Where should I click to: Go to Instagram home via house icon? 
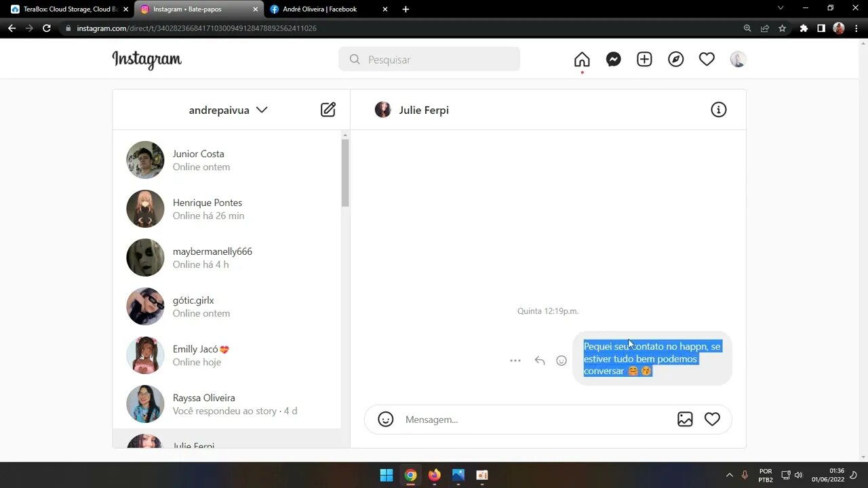coord(582,60)
